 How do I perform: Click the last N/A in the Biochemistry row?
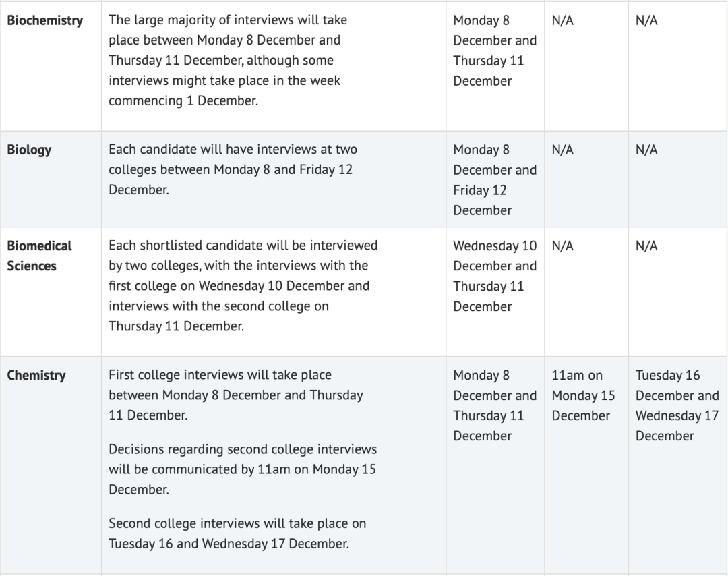tap(646, 20)
